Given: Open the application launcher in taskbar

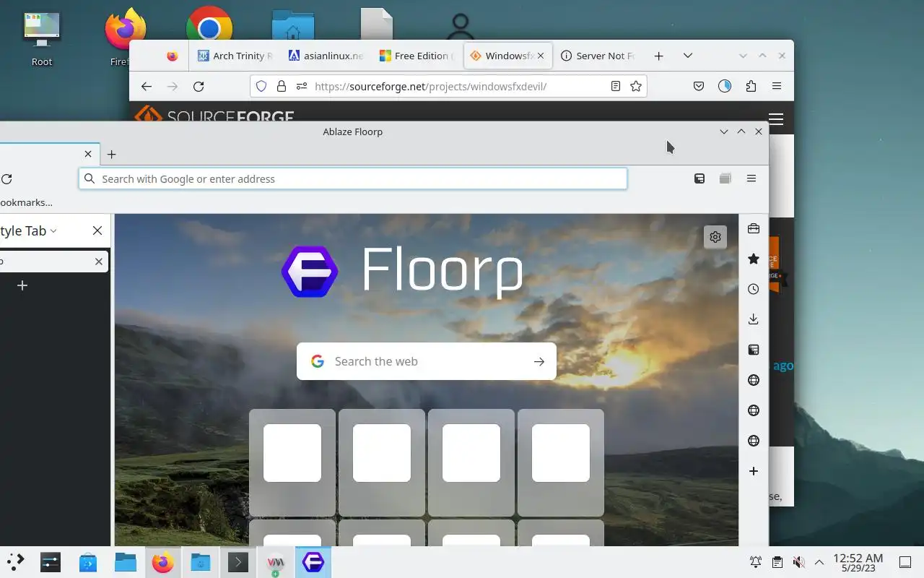Looking at the screenshot, I should pos(16,562).
